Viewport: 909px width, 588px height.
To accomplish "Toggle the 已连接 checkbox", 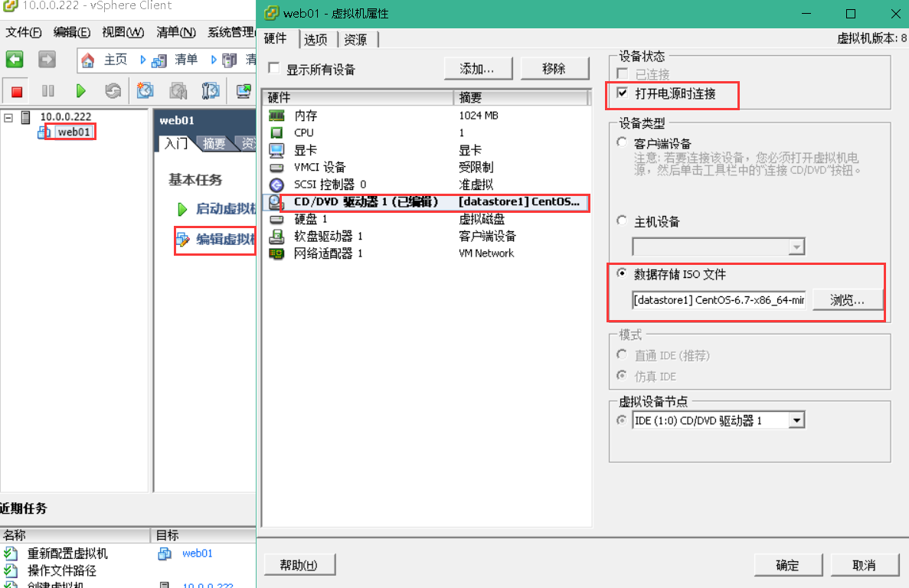I will tap(623, 73).
